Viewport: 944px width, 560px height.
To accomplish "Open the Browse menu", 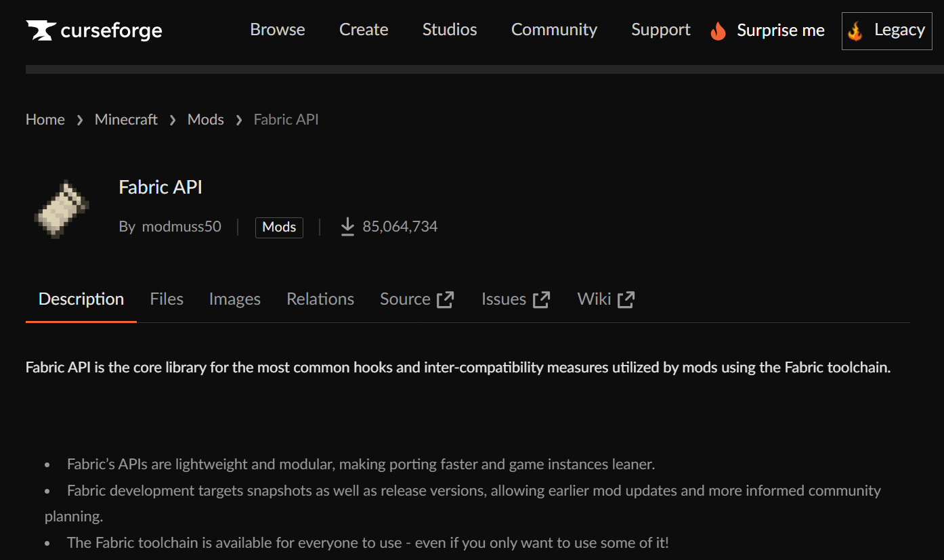I will point(277,30).
